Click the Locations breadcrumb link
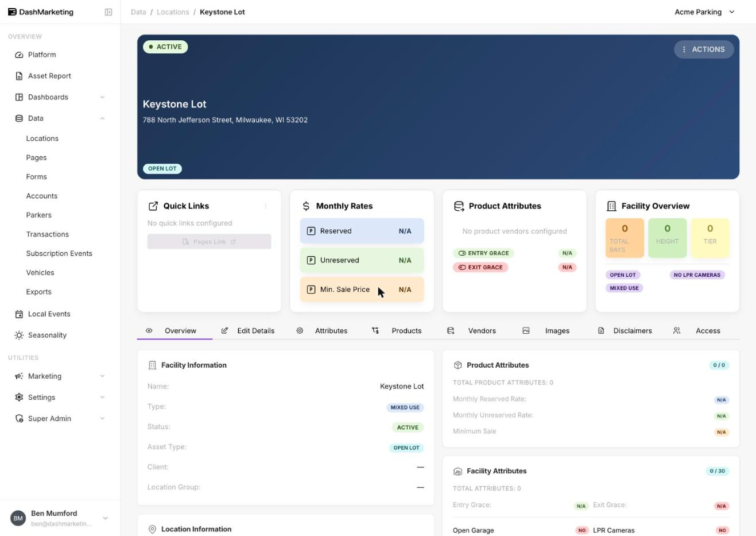 [x=173, y=12]
